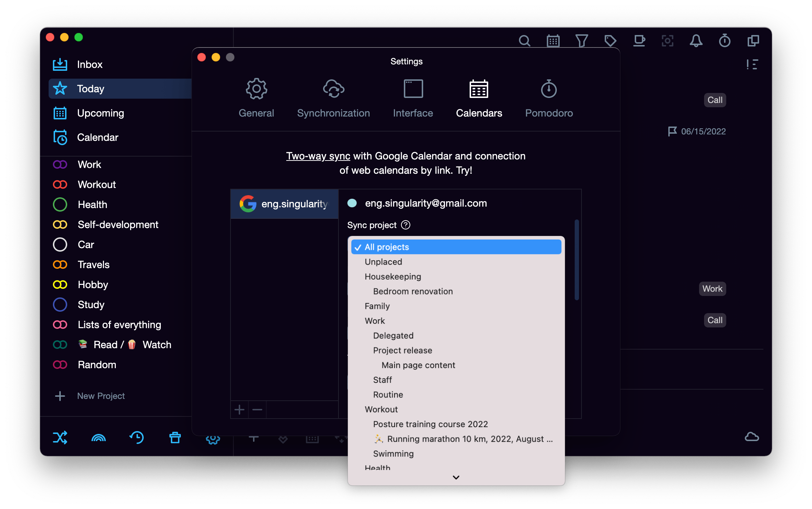The height and width of the screenshot is (509, 812).
Task: Open the Interface settings tab
Action: pos(413,98)
